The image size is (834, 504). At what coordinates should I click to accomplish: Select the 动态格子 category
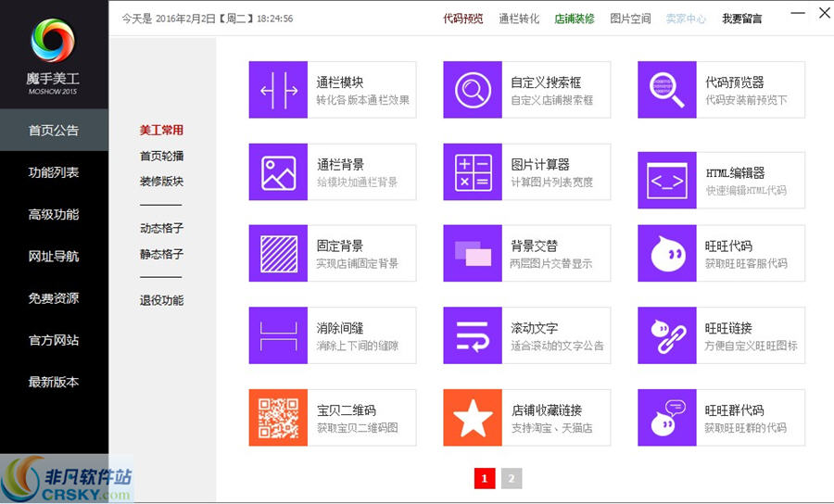161,228
